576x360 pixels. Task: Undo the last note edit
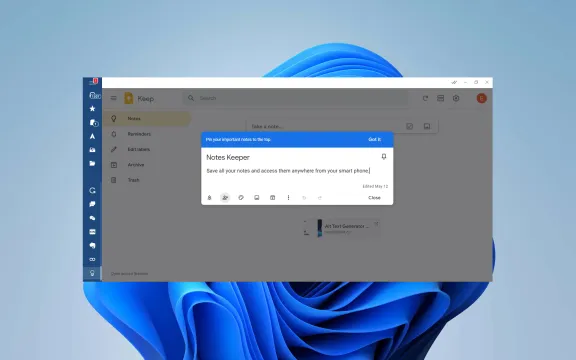pyautogui.click(x=304, y=198)
